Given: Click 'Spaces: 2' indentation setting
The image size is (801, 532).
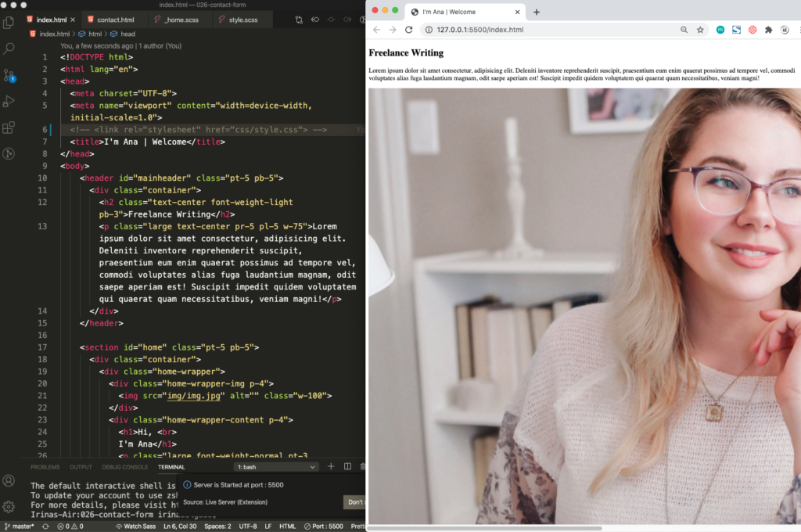Looking at the screenshot, I should pyautogui.click(x=217, y=527).
